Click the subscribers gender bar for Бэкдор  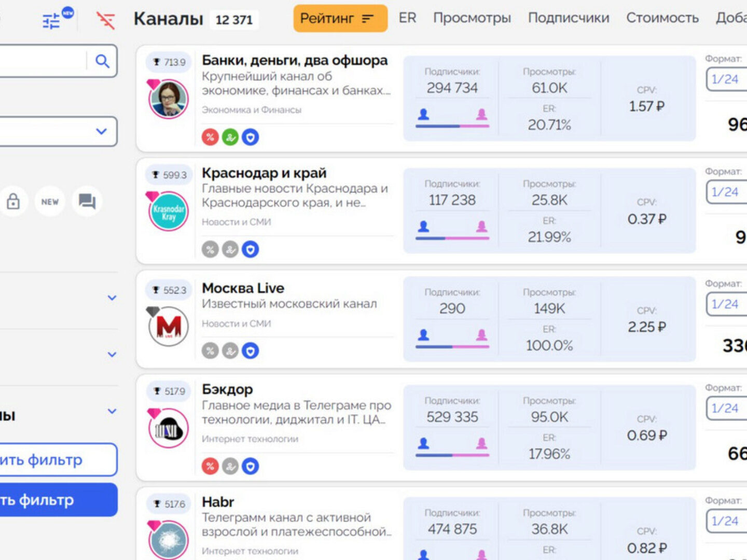[x=452, y=455]
